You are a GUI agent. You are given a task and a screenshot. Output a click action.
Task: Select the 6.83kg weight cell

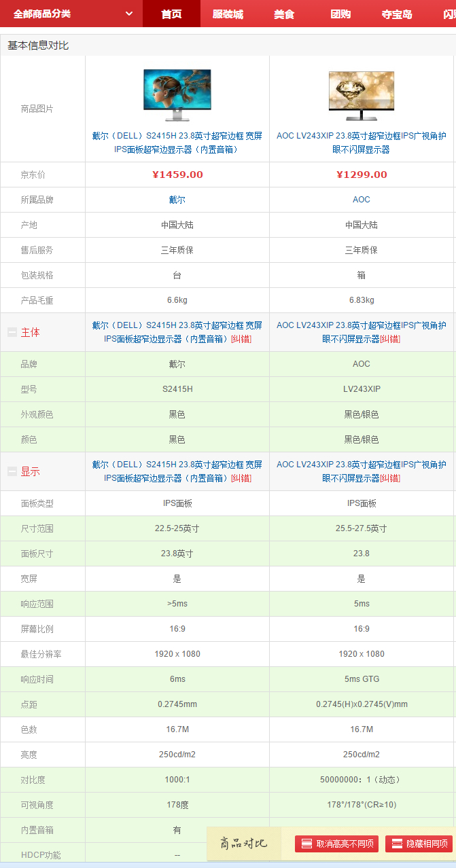363,300
